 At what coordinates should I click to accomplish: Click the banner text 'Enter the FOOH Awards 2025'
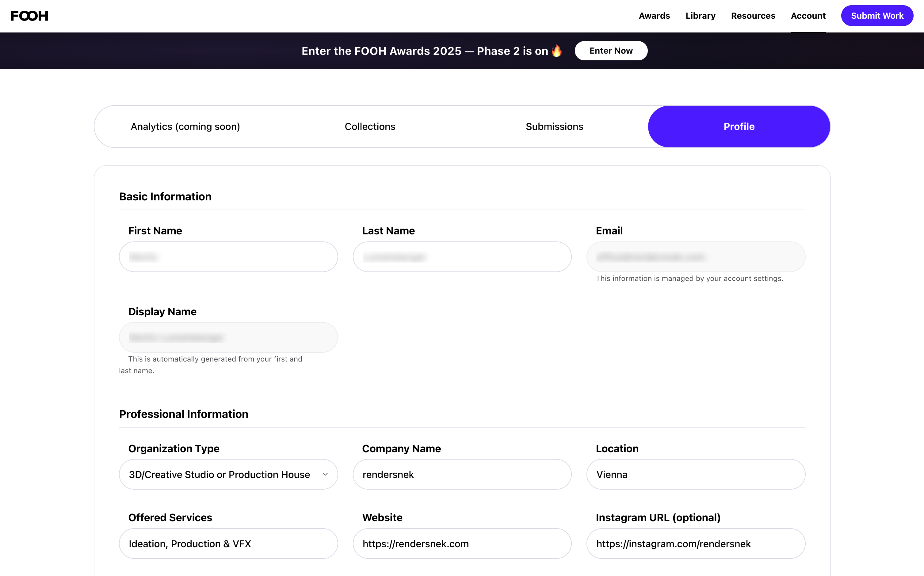(x=381, y=51)
